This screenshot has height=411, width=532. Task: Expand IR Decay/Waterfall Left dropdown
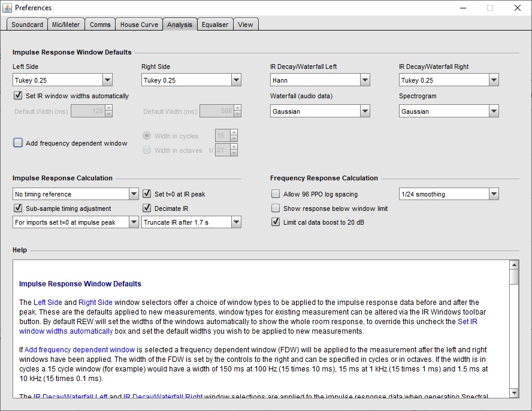click(320, 80)
